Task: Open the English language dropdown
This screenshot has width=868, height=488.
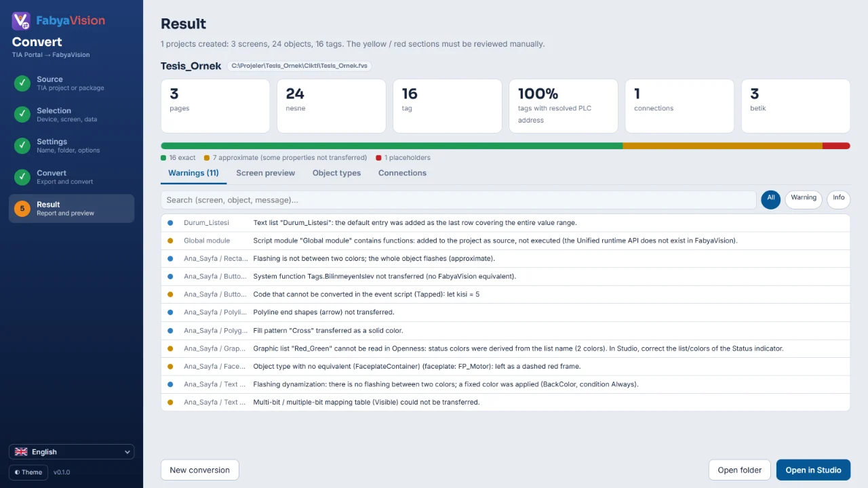Action: tap(72, 452)
